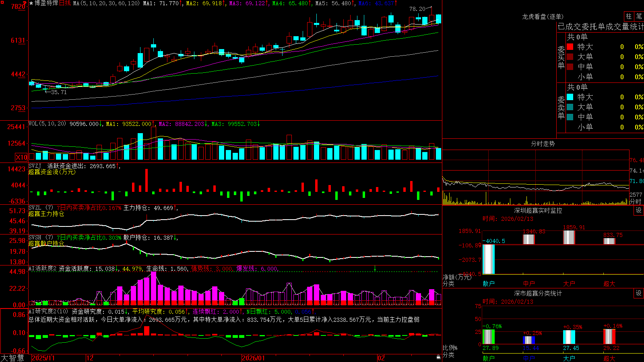Click the cyan 特大 sell-order swatch
The width and height of the screenshot is (644, 362).
point(570,97)
